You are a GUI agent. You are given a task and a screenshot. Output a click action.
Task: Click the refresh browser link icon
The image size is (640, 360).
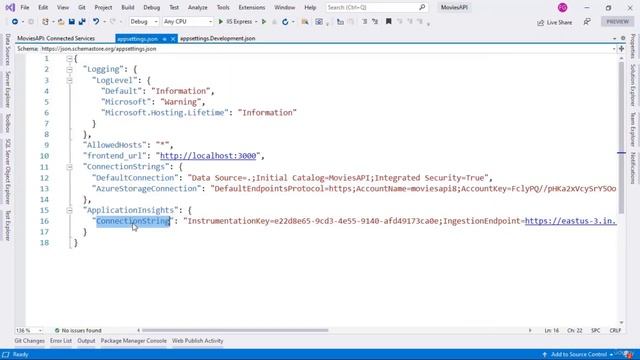285,22
